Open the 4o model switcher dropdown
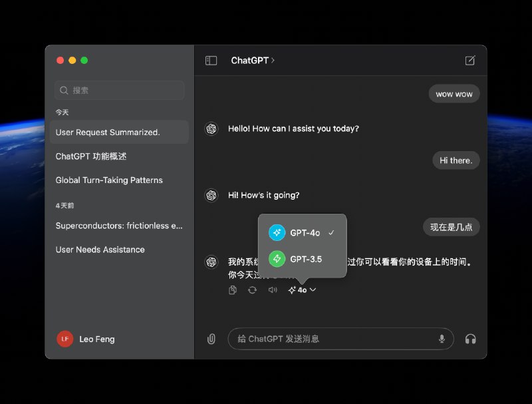 pos(302,290)
